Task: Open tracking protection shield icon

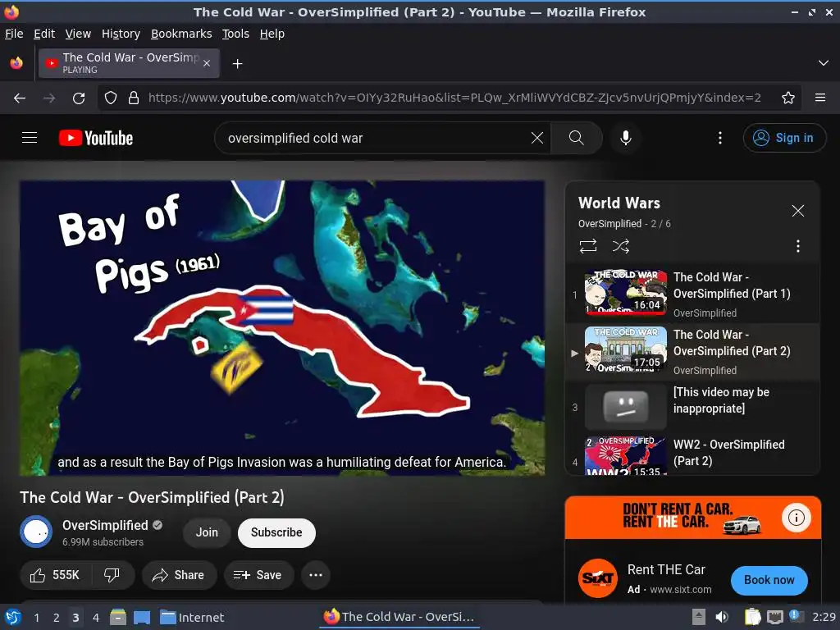Action: pyautogui.click(x=111, y=98)
